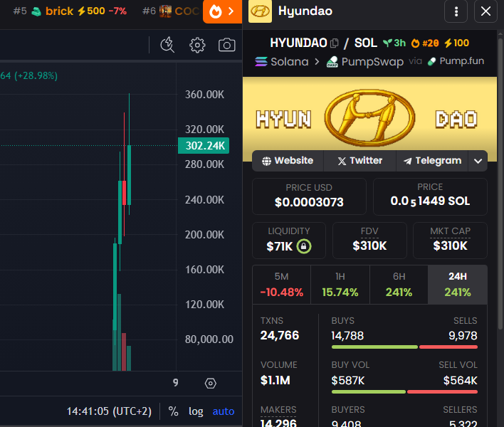Click the BUY VOL $587K value
Screen dimensions: 504x427
point(348,381)
